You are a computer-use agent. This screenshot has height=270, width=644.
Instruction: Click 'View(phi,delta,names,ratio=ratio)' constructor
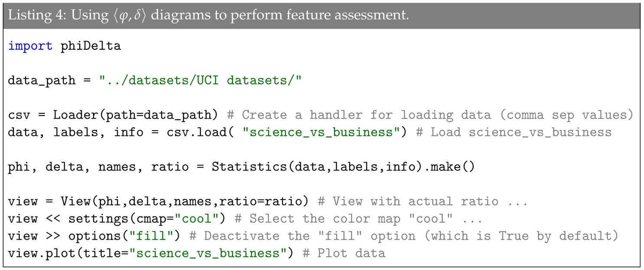[185, 201]
